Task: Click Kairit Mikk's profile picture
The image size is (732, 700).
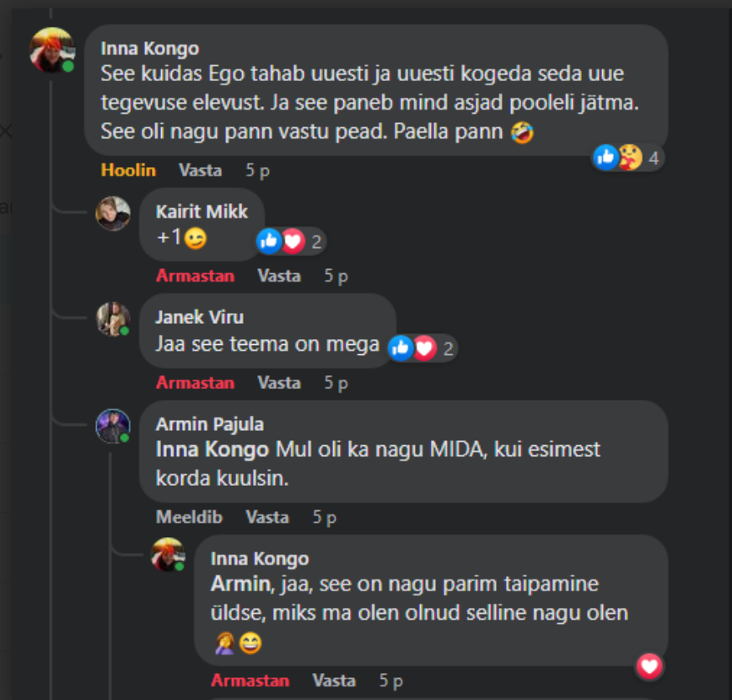Action: pyautogui.click(x=113, y=213)
